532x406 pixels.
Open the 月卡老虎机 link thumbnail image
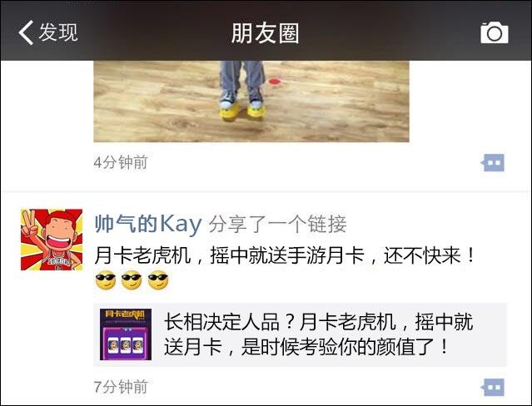pos(126,334)
